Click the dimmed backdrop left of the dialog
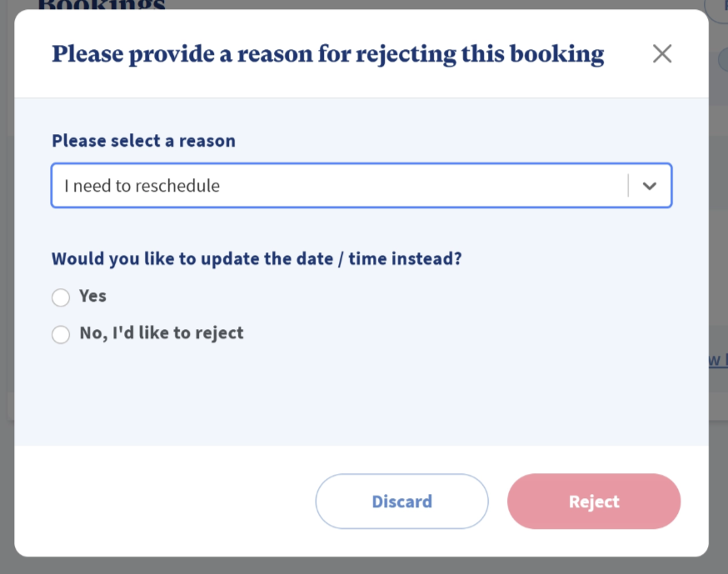The image size is (728, 574). click(x=7, y=292)
